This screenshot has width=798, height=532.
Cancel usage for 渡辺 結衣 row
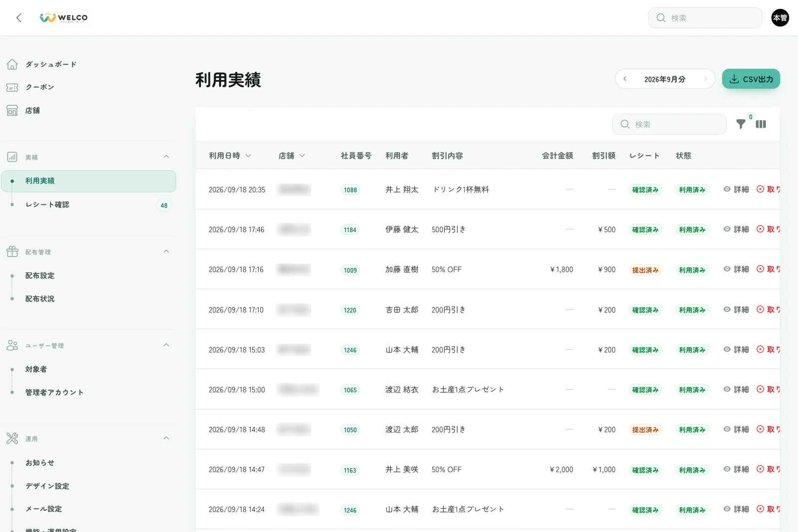click(x=768, y=389)
